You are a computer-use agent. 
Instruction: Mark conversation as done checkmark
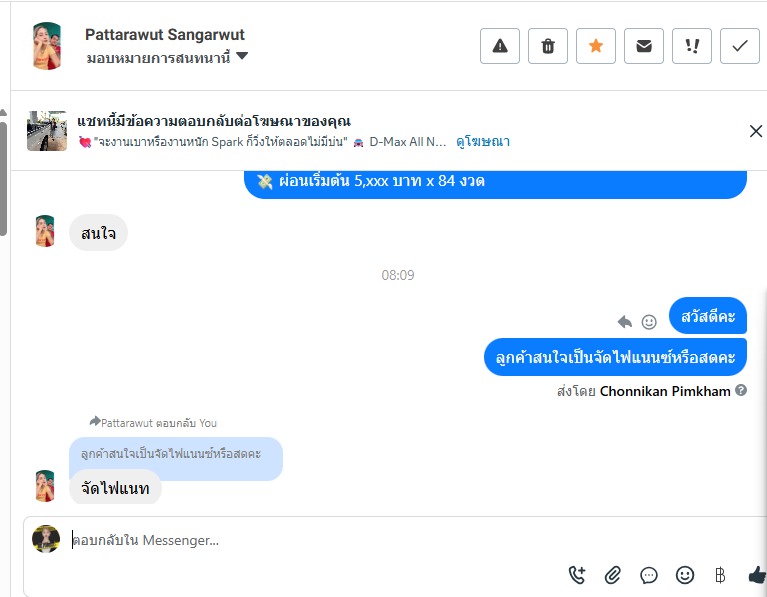coord(740,46)
